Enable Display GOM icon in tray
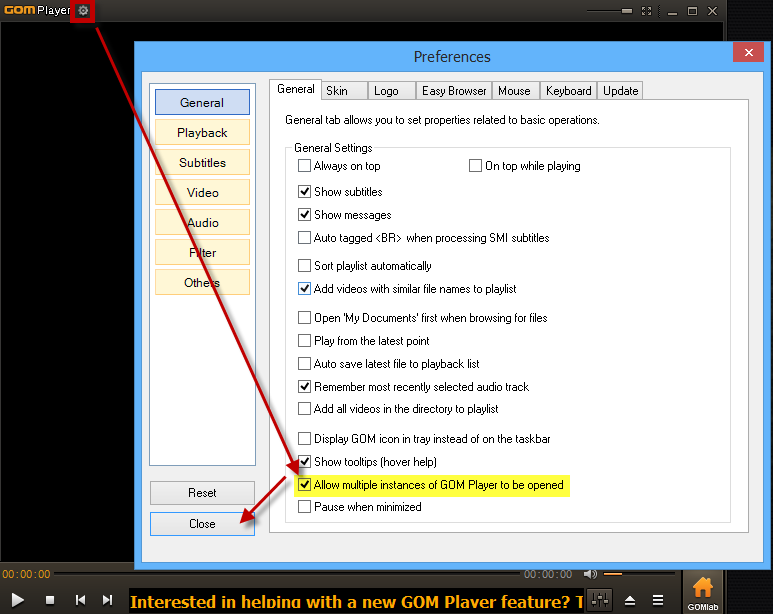Viewport: 773px width, 614px height. (x=304, y=438)
